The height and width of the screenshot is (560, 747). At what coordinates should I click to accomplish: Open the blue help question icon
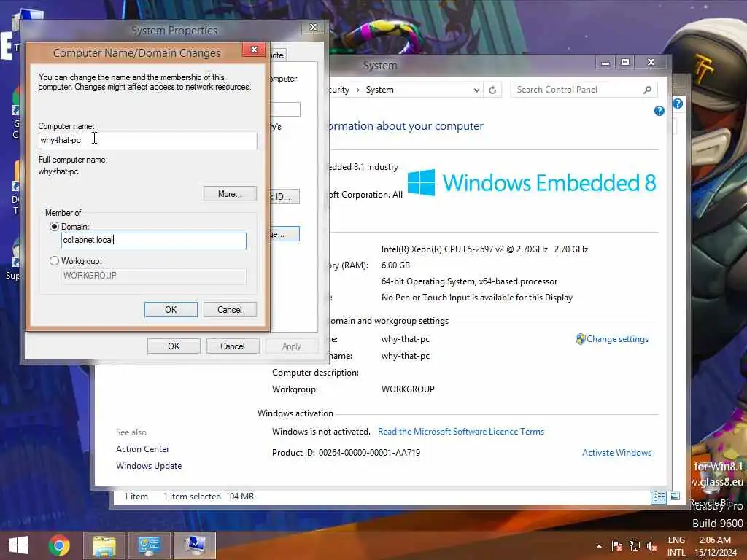pos(659,111)
